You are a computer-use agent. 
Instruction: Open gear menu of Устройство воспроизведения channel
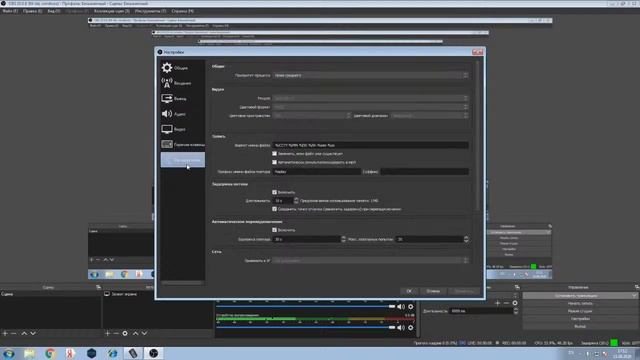pos(411,327)
